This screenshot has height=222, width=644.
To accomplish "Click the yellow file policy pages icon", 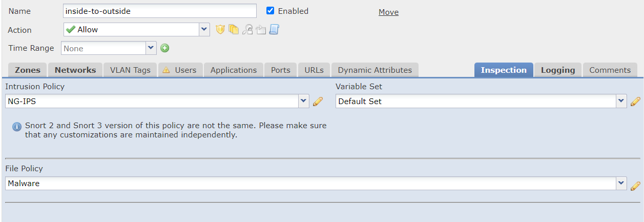I will click(234, 30).
